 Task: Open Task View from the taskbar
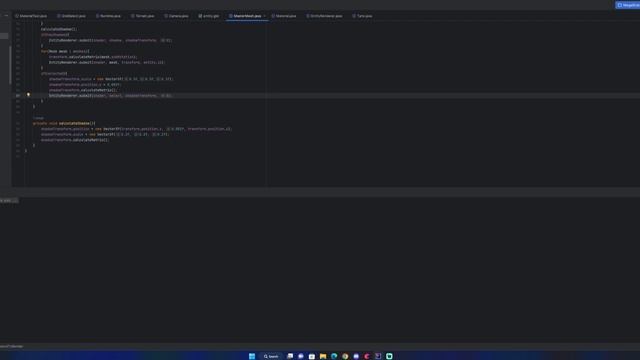[x=290, y=356]
